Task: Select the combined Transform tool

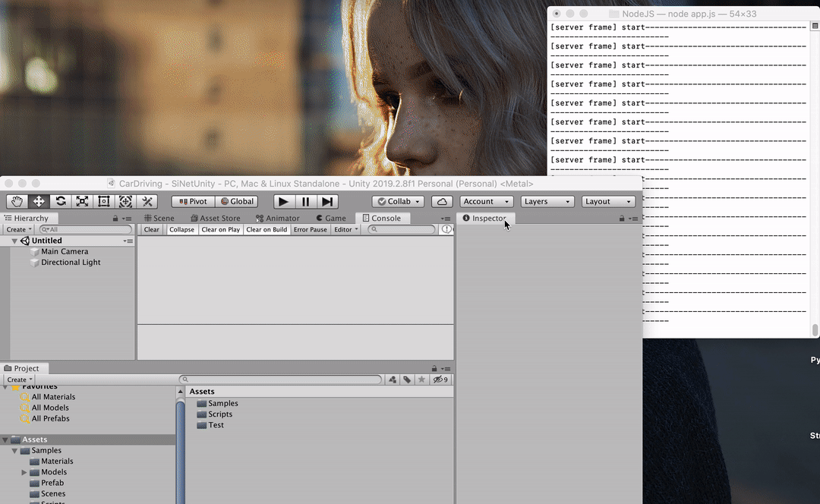Action: tap(125, 201)
